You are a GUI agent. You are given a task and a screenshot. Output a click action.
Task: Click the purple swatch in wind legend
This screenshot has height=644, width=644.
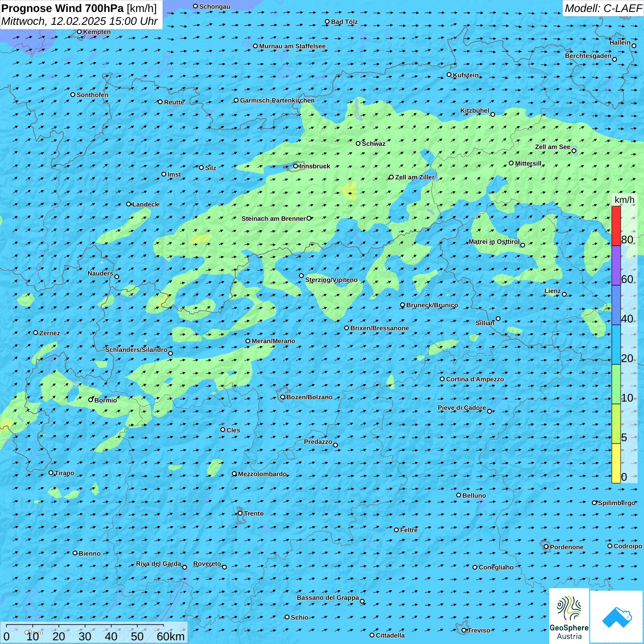[x=616, y=265]
